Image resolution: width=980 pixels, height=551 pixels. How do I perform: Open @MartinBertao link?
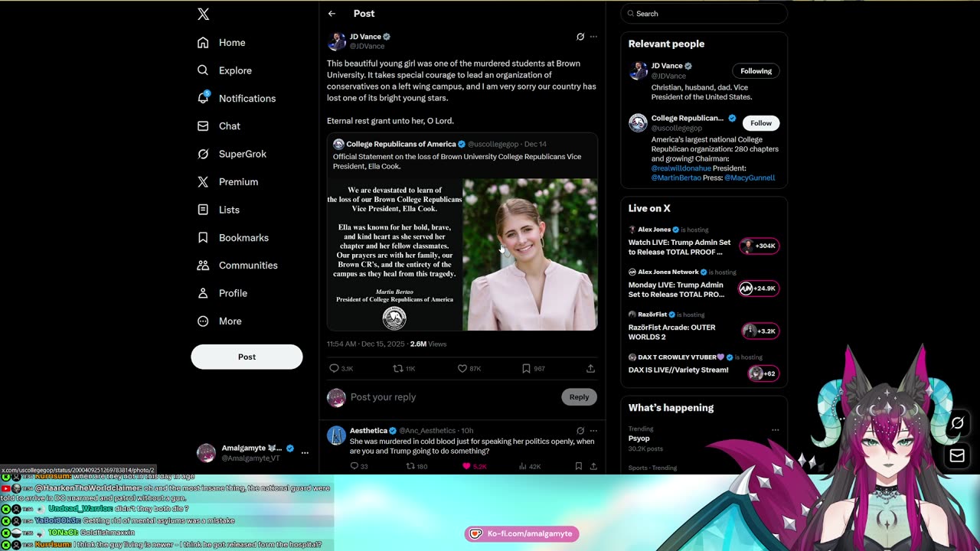[x=676, y=178]
